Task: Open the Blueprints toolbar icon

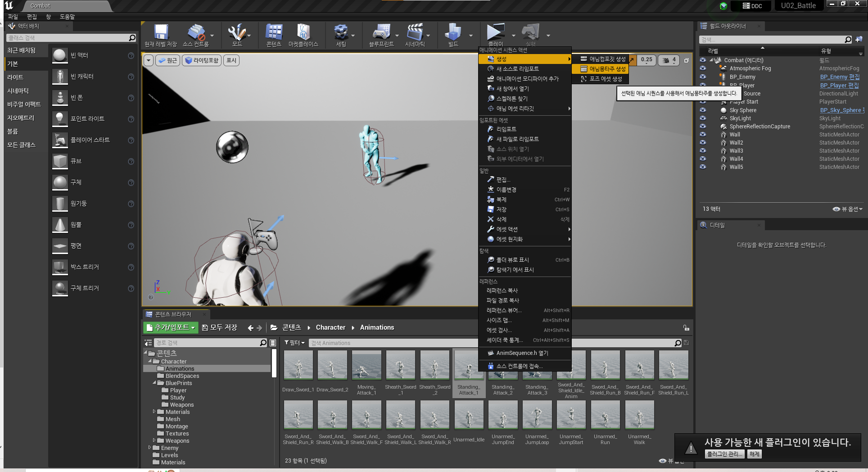Action: point(381,32)
